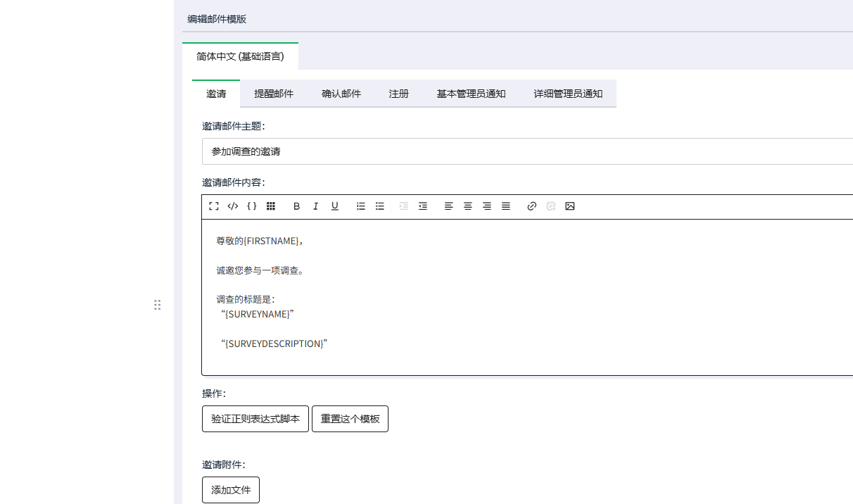This screenshot has height=504, width=853.
Task: Open placeholder fields curly-braces tool
Action: coord(252,206)
